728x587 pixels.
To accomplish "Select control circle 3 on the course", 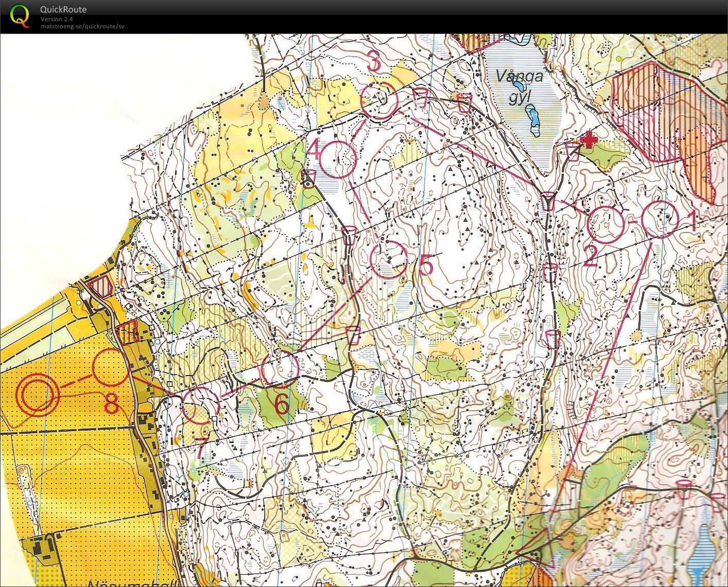I will coord(379,101).
